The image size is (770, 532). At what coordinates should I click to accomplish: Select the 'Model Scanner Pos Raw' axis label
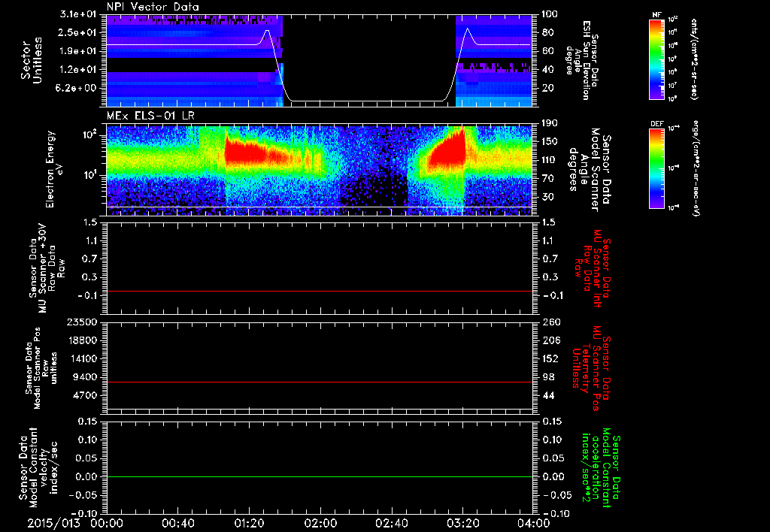pyautogui.click(x=41, y=368)
